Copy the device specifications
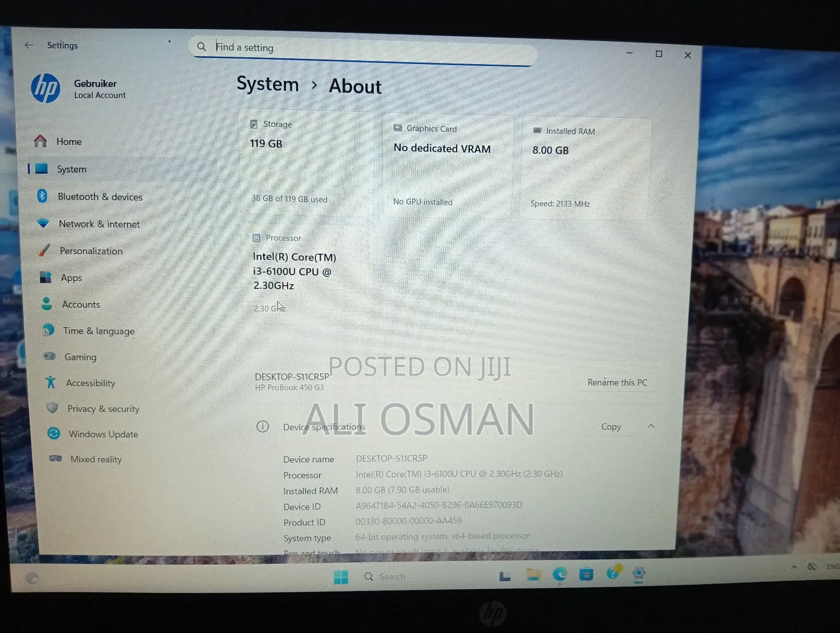This screenshot has width=840, height=633. 611,427
